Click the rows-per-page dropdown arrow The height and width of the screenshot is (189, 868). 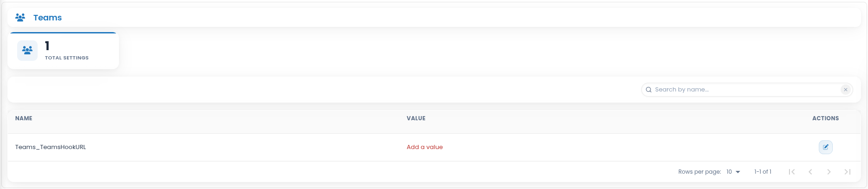point(738,172)
